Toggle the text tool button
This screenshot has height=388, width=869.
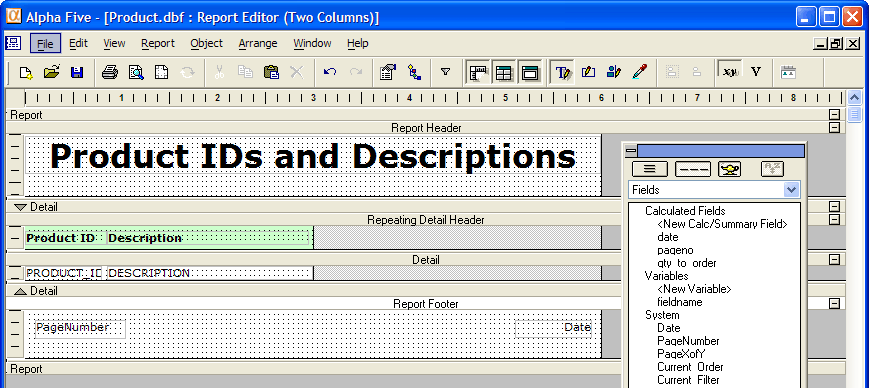tap(563, 73)
